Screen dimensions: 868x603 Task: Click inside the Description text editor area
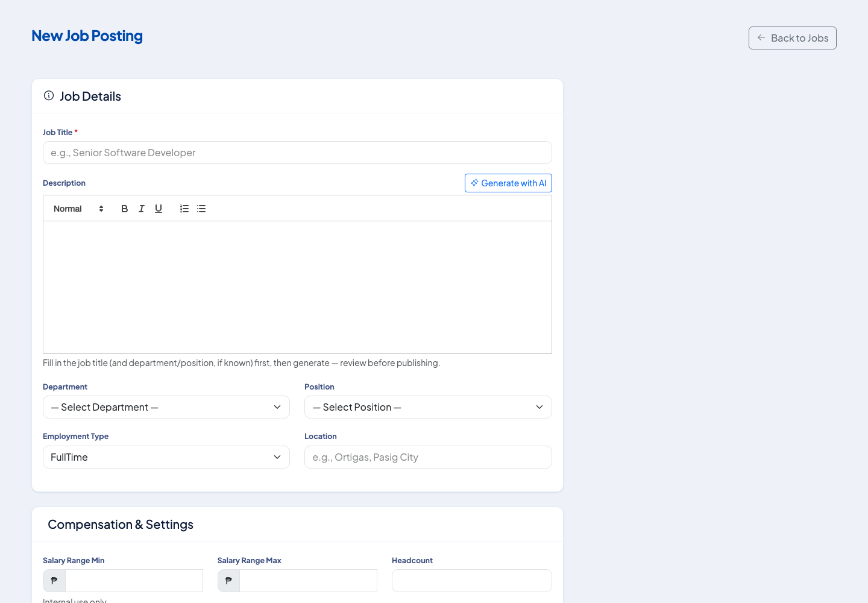(297, 287)
